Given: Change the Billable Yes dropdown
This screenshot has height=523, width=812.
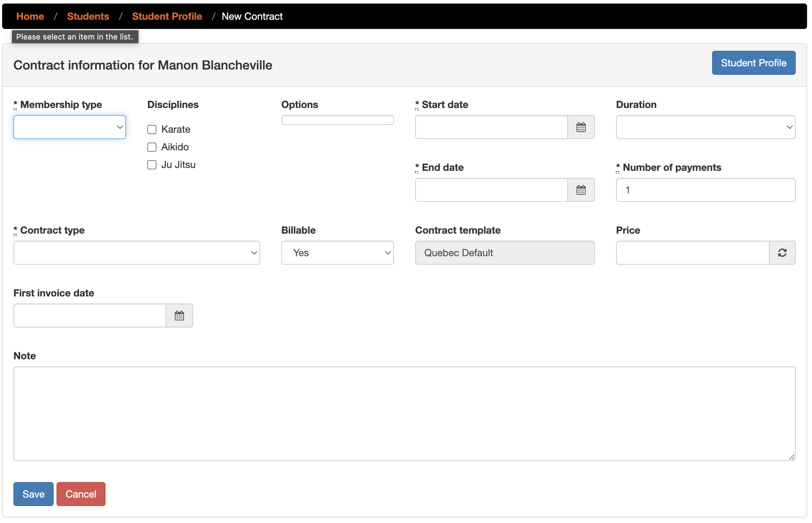Looking at the screenshot, I should 337,253.
